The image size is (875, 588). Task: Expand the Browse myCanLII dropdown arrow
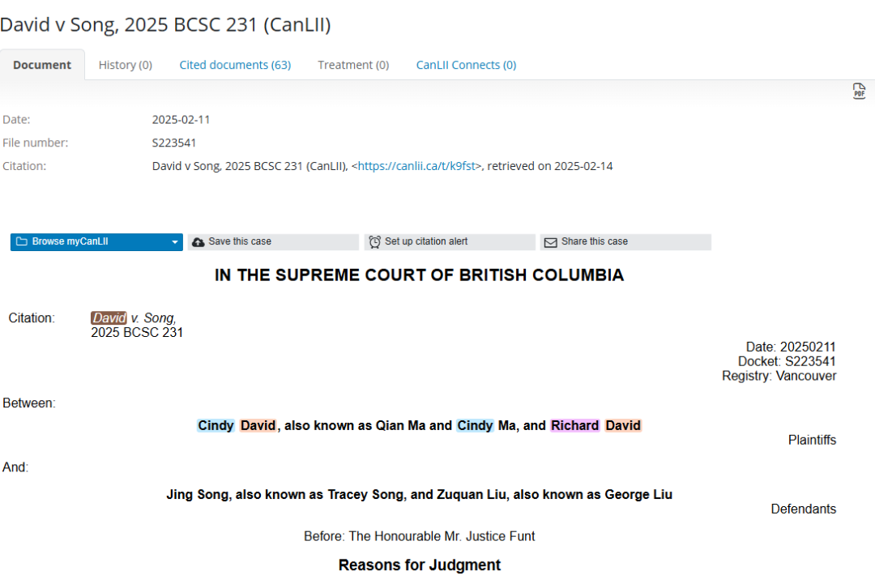(174, 242)
